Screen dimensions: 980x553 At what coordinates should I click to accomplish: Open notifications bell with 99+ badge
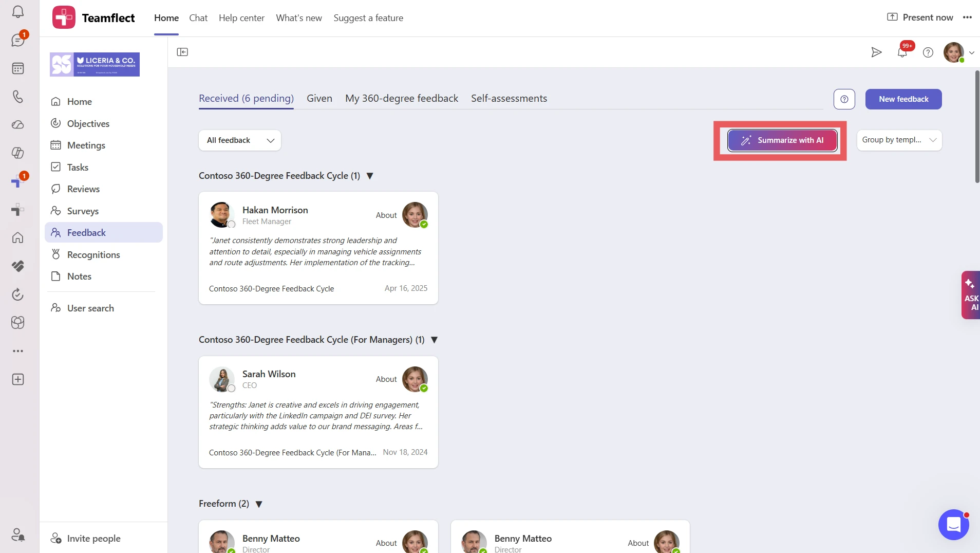click(902, 52)
